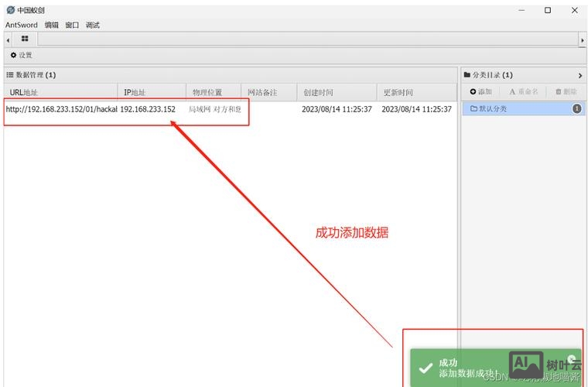Click the 中国蚁剑 app icon in title bar
The width and height of the screenshot is (588, 387).
coord(11,10)
